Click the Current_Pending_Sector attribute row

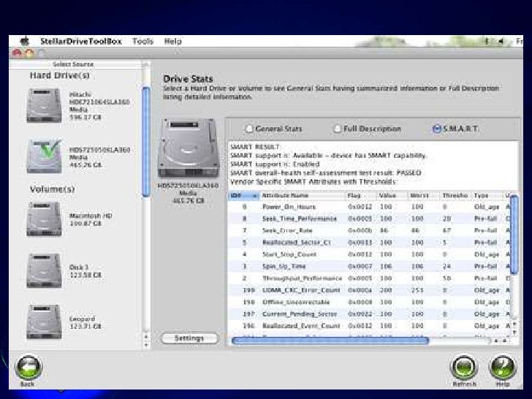[x=369, y=314]
